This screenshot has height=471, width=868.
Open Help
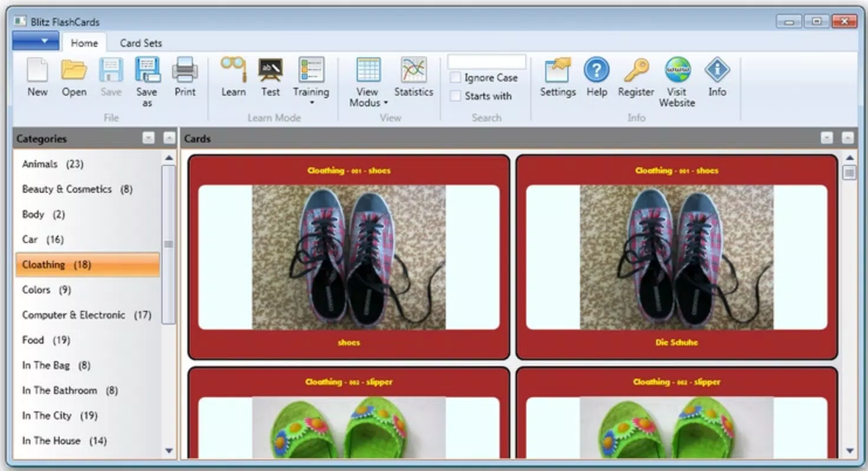(x=596, y=77)
